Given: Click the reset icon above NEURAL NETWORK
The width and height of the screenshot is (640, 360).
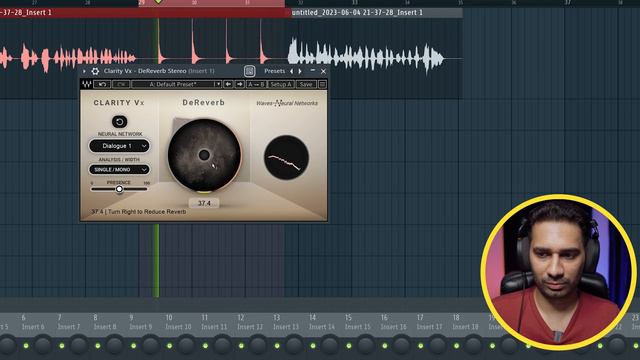Looking at the screenshot, I should [120, 122].
